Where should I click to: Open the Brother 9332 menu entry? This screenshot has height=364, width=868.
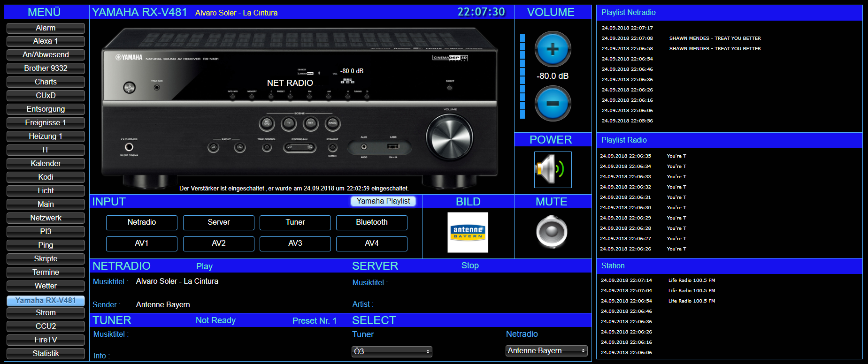(46, 68)
